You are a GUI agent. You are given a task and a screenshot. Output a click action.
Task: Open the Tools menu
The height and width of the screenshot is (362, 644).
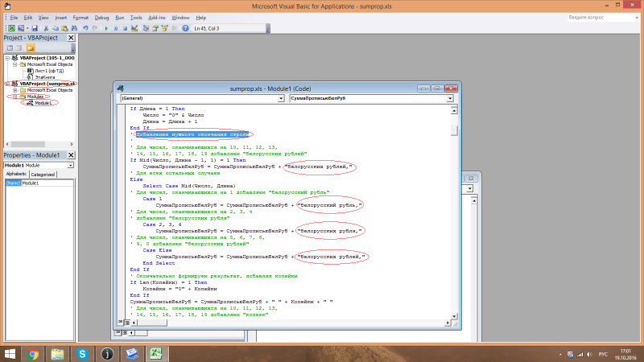(136, 18)
